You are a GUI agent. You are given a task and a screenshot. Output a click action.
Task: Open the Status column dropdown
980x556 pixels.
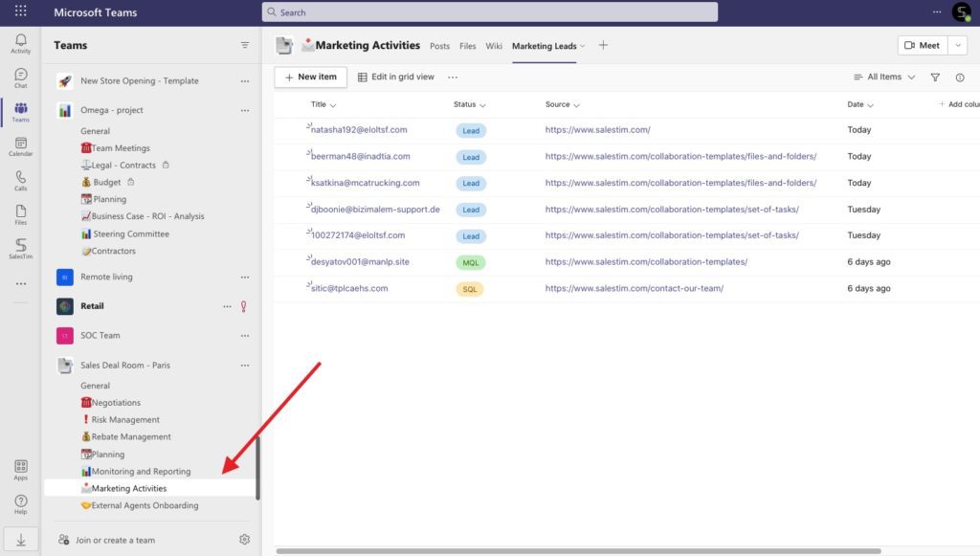[482, 105]
